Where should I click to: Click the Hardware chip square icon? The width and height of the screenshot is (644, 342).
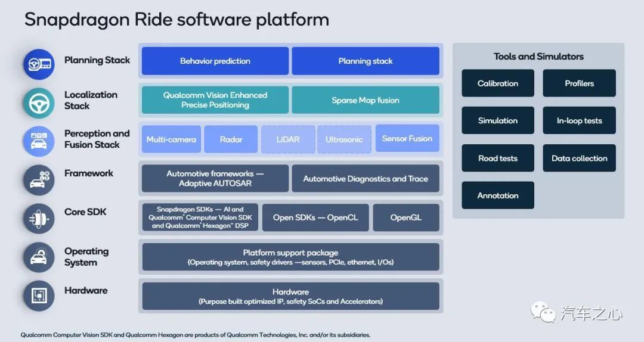(x=39, y=296)
